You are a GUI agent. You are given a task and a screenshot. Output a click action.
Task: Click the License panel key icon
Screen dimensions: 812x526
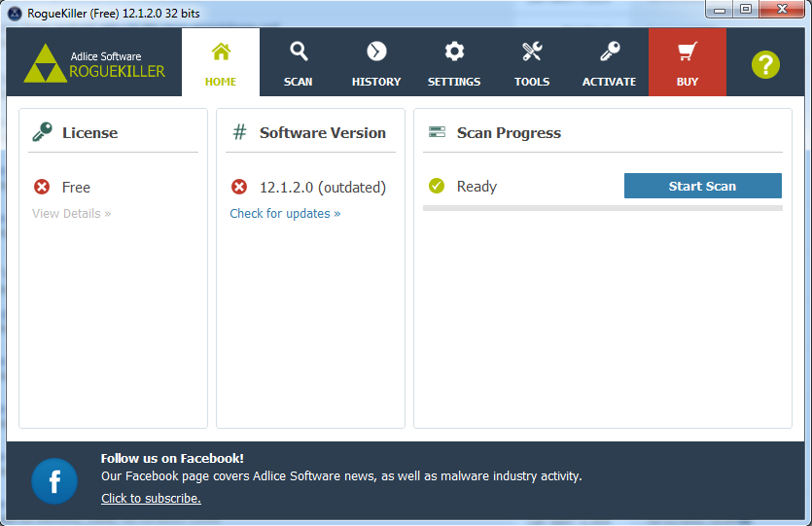point(42,132)
